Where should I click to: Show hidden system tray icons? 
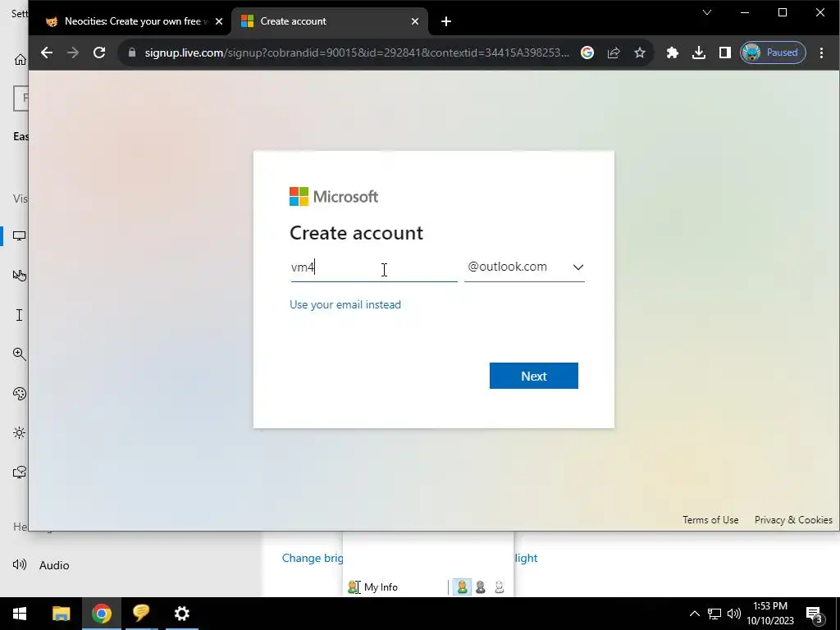coord(694,614)
